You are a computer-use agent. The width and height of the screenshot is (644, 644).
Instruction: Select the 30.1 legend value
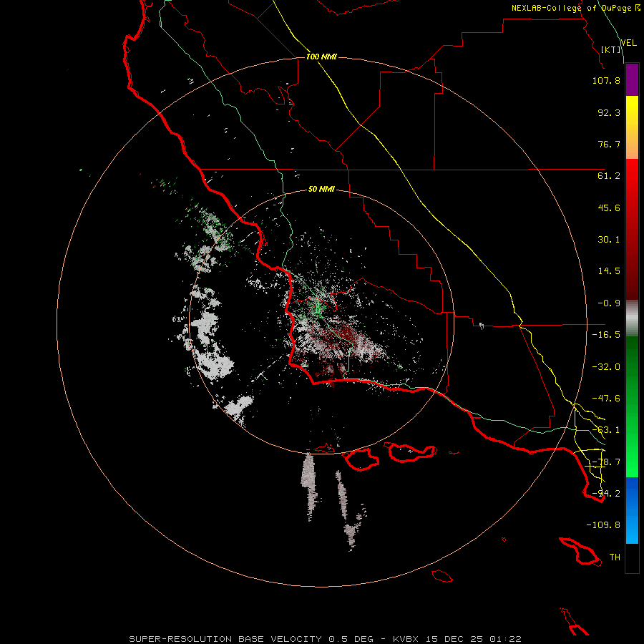[609, 240]
